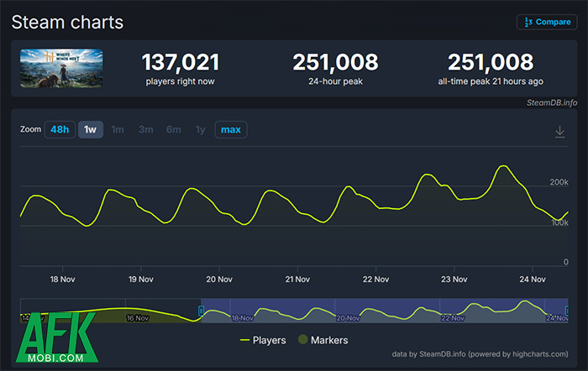Toggle the Markers series in legend

[x=324, y=340]
